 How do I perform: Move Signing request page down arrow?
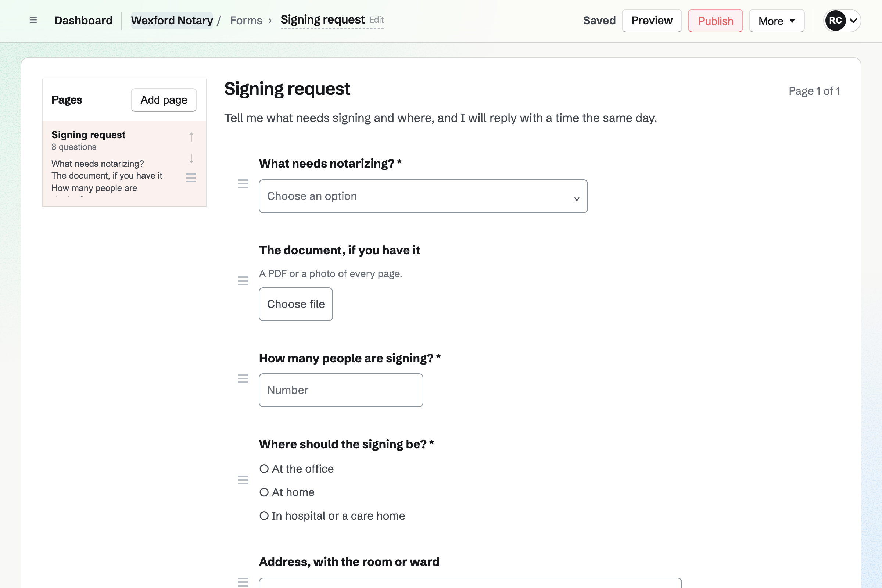coord(191,159)
